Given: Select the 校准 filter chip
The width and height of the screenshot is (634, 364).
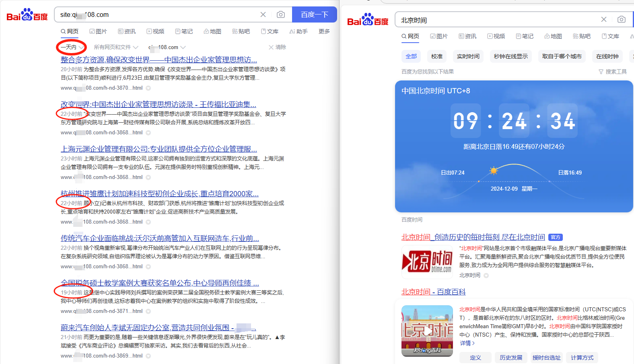Looking at the screenshot, I should tap(437, 56).
